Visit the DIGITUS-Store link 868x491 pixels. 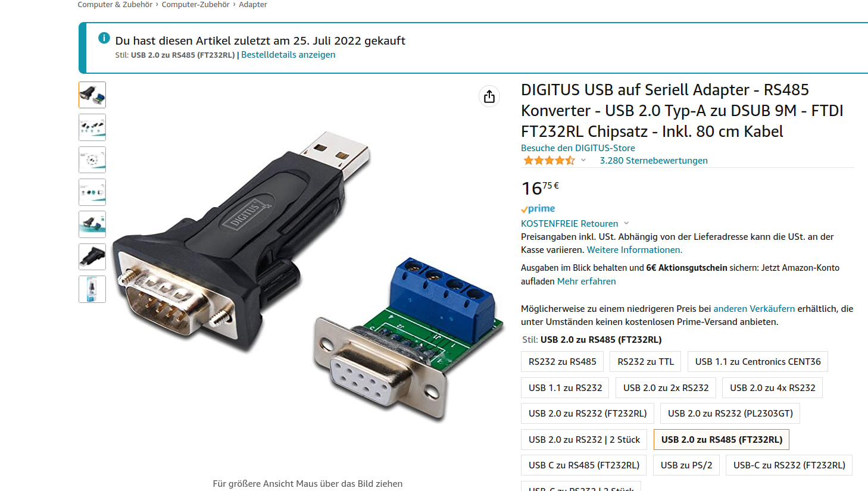click(577, 148)
